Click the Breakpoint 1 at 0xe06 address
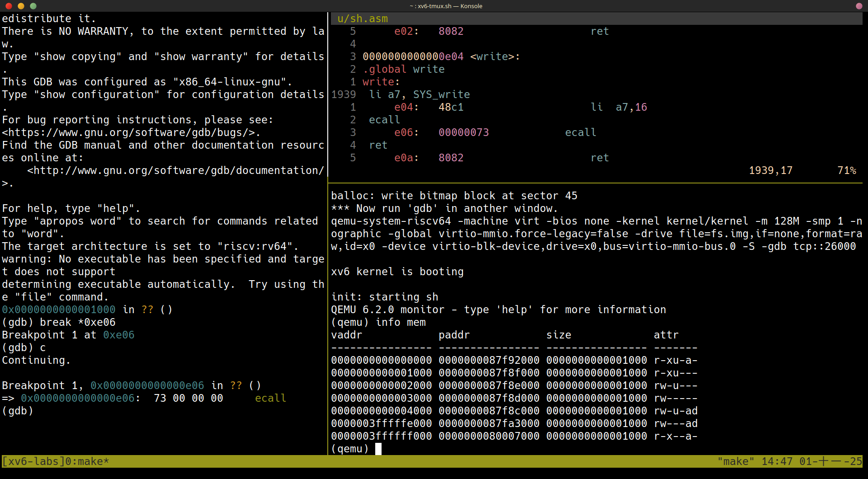 coord(118,335)
